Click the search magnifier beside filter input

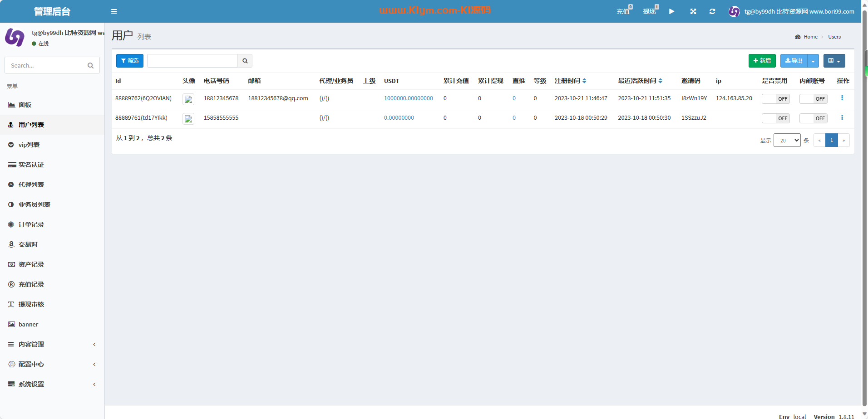click(x=245, y=61)
